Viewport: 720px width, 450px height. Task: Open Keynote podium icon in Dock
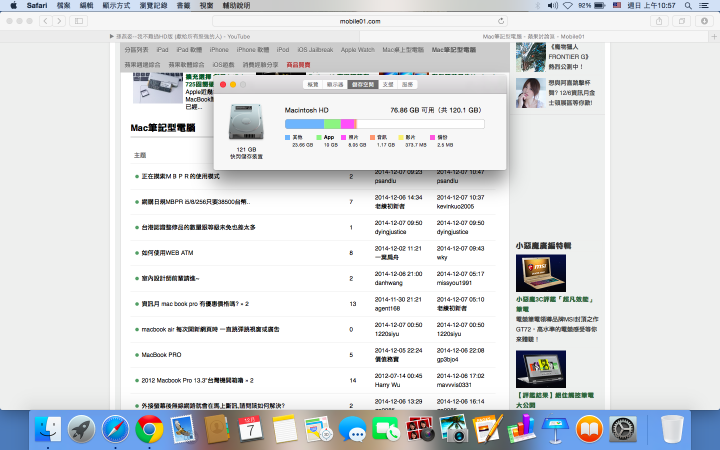pyautogui.click(x=555, y=429)
